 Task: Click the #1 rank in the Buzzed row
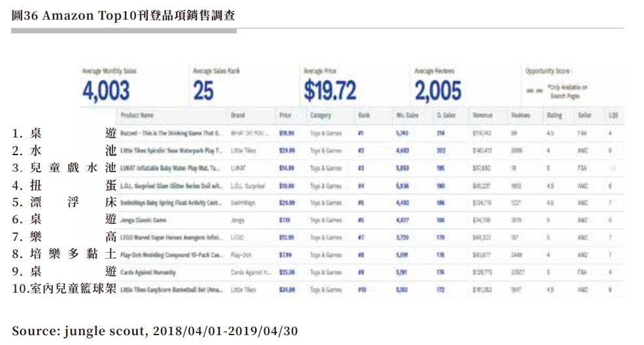(x=361, y=134)
